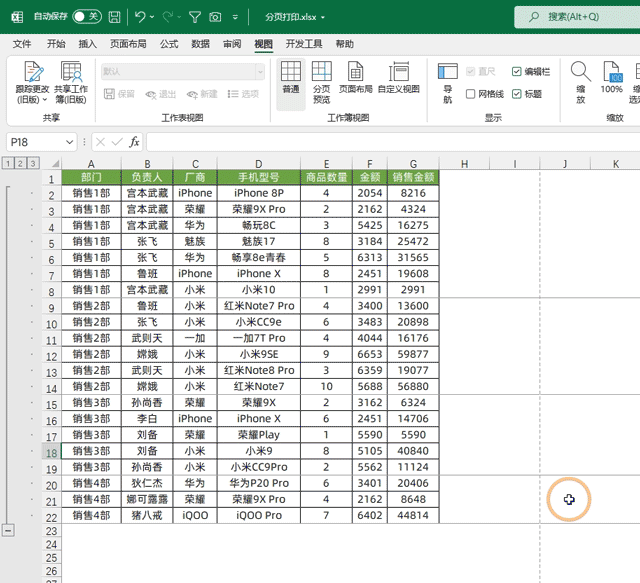Switch to the 审阅 ribbon tab
This screenshot has width=640, height=583.
tap(232, 44)
